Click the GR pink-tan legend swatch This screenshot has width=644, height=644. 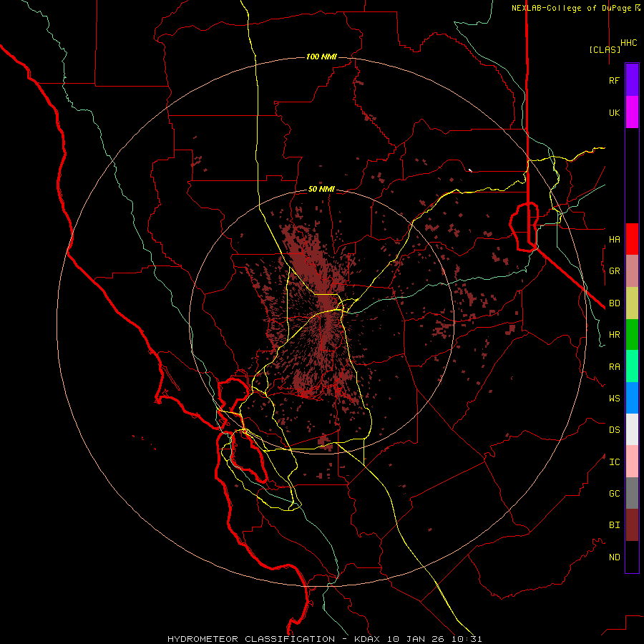click(632, 271)
